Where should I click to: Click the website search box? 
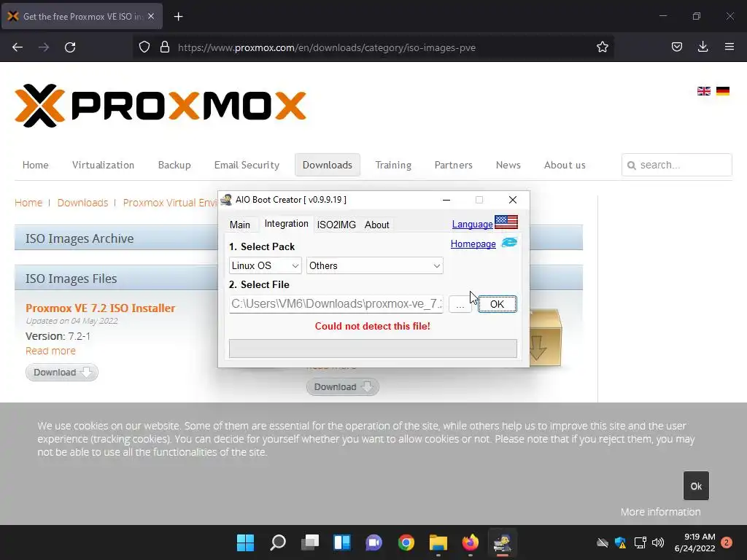click(x=676, y=165)
